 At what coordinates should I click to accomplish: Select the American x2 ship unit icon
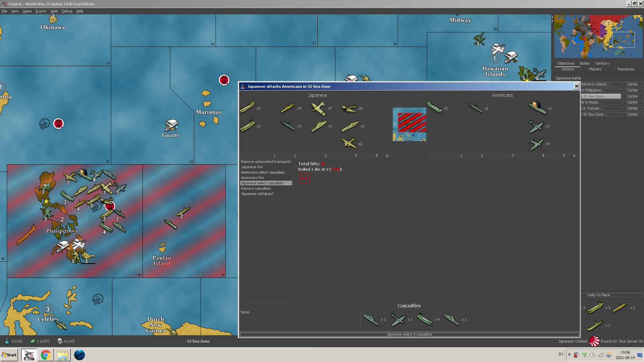click(434, 107)
